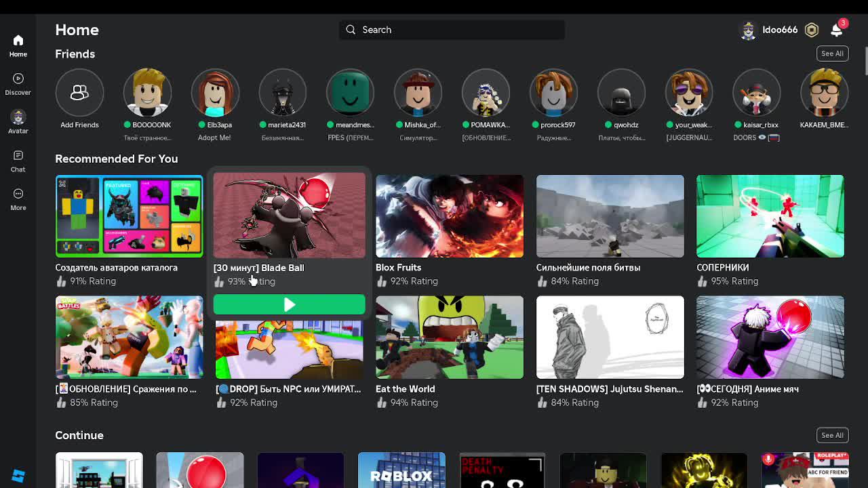The width and height of the screenshot is (868, 488).
Task: Open friend Elb3apa's avatar
Action: click(x=215, y=92)
